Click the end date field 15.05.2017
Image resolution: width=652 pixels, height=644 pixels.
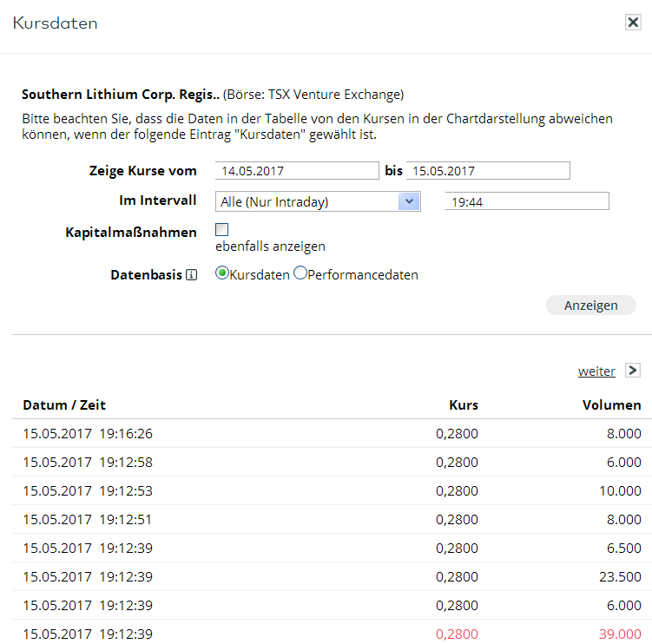pos(488,171)
